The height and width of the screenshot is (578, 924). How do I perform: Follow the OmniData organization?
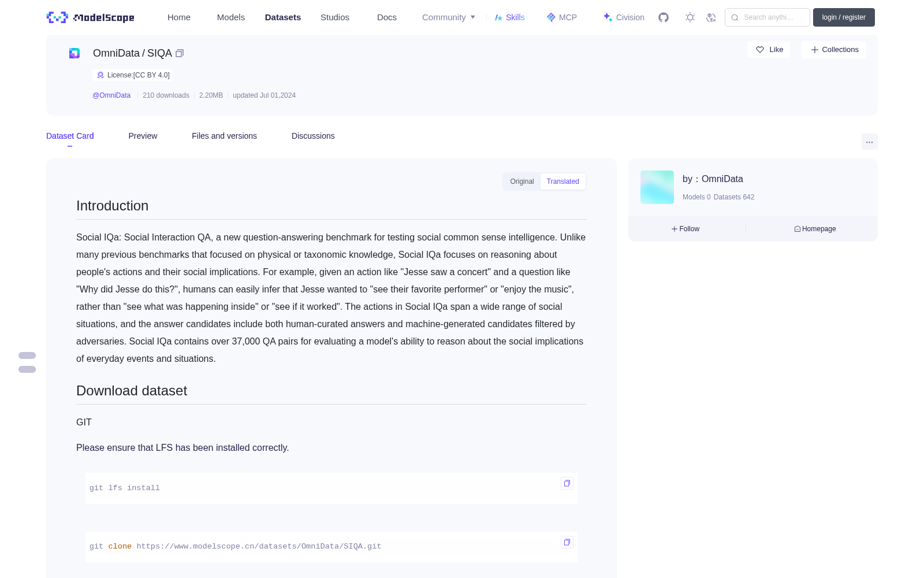[685, 229]
